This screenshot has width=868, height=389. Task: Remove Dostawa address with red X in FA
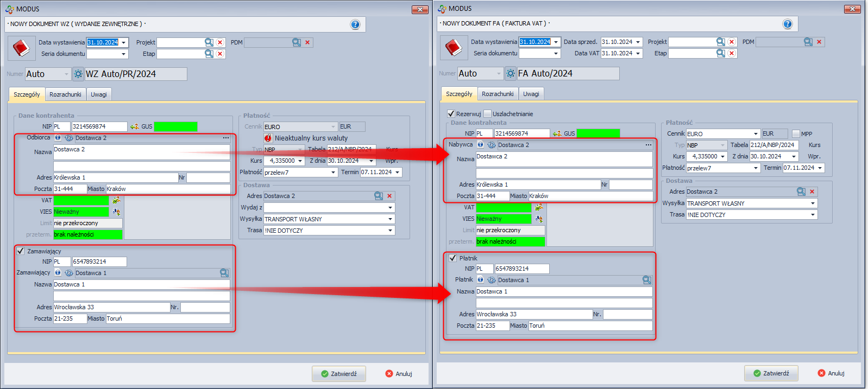[x=812, y=192]
